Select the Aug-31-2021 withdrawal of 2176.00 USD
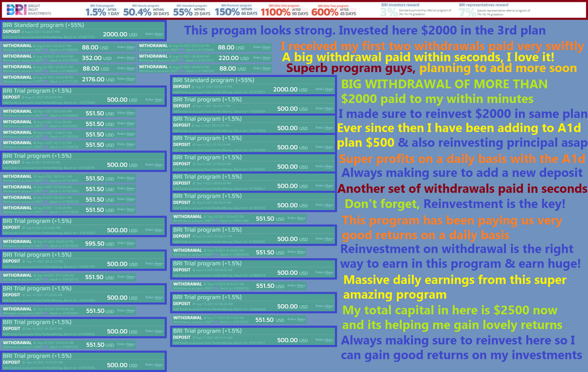Image resolution: width=588 pixels, height=372 pixels. (x=69, y=79)
